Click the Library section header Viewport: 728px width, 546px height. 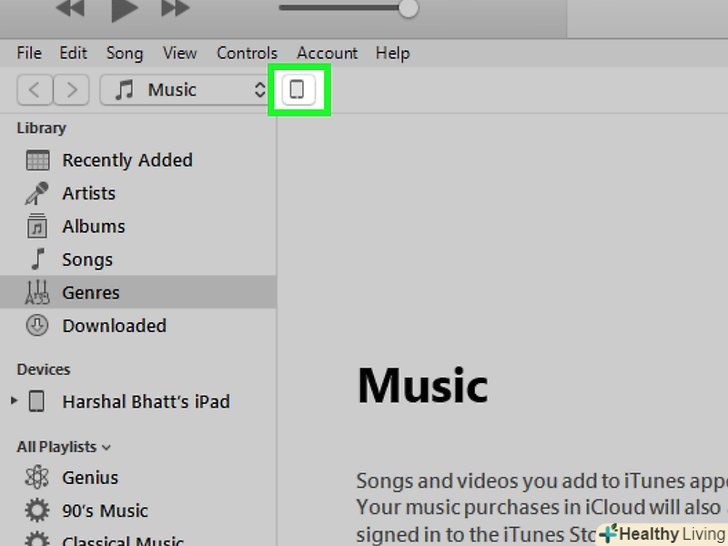click(41, 128)
